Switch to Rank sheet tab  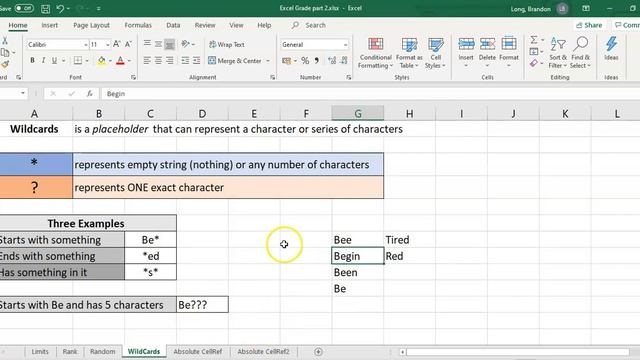point(70,351)
